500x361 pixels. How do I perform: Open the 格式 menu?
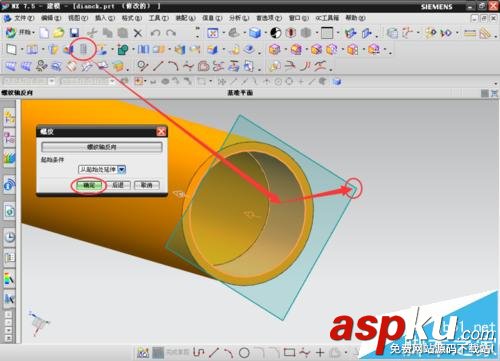pos(132,18)
